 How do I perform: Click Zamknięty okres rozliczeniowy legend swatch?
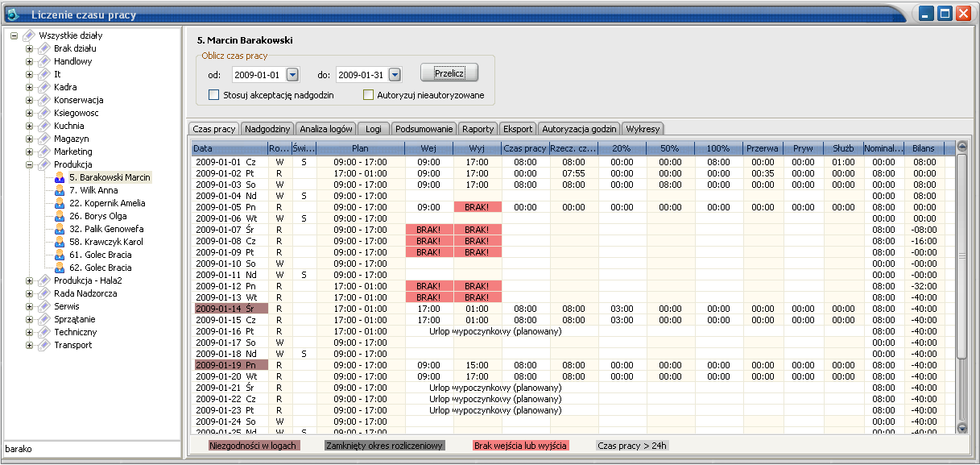pos(385,445)
